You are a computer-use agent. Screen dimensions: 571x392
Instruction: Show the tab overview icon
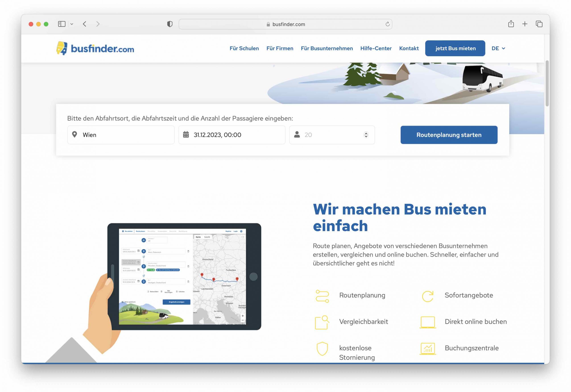click(539, 24)
